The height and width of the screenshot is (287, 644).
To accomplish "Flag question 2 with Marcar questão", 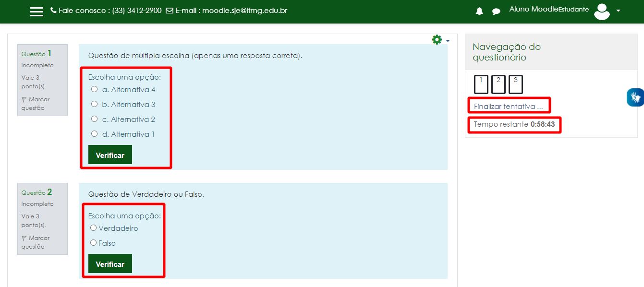I will [36, 242].
